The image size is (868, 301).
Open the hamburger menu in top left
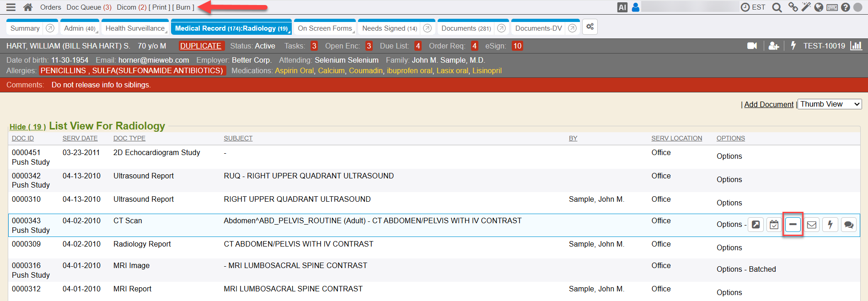pos(11,7)
